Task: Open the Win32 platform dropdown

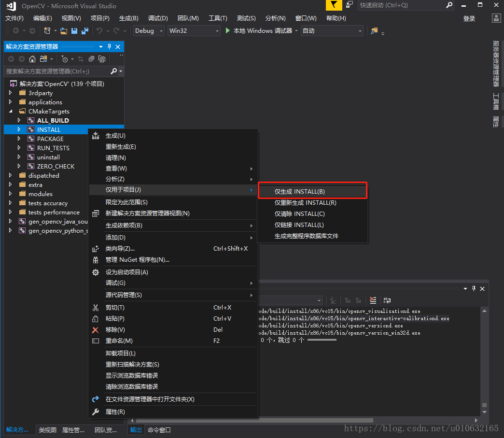Action: [x=194, y=31]
